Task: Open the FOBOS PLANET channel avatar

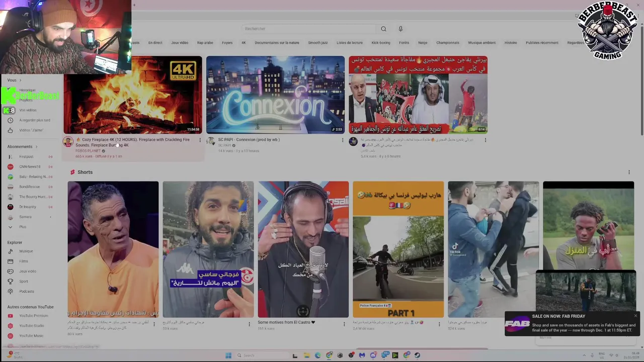Action: (68, 141)
